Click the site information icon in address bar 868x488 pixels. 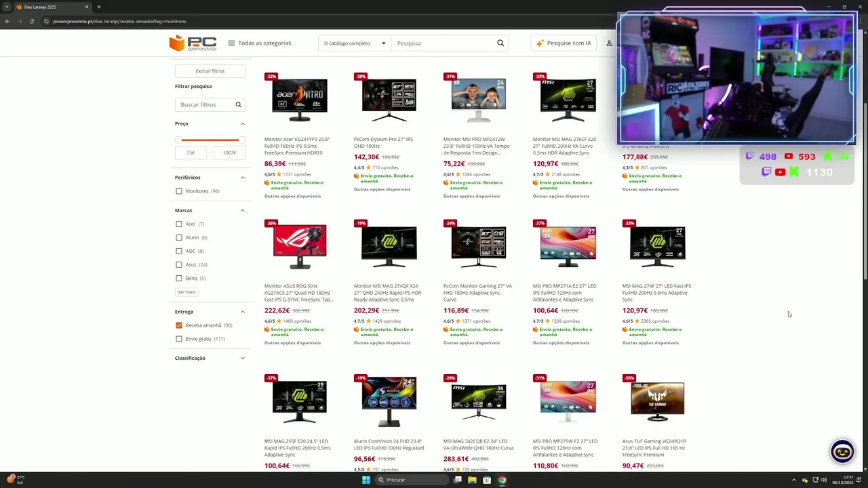coord(46,21)
